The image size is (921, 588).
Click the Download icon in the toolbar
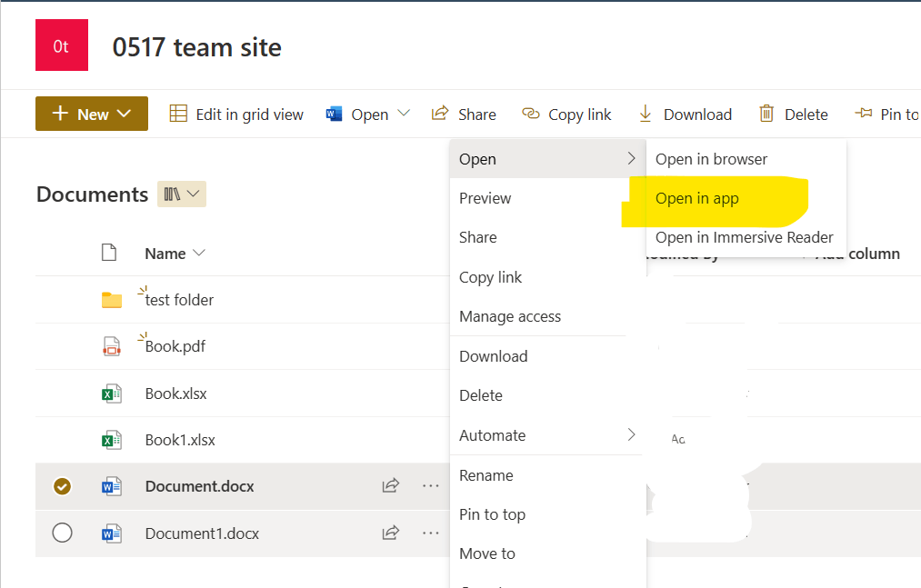pos(646,114)
